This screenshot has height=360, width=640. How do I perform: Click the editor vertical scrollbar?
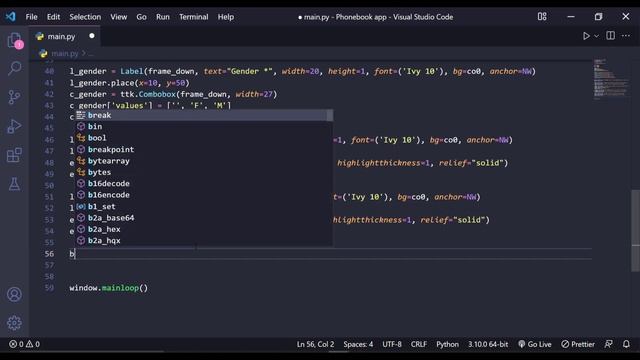tap(635, 231)
